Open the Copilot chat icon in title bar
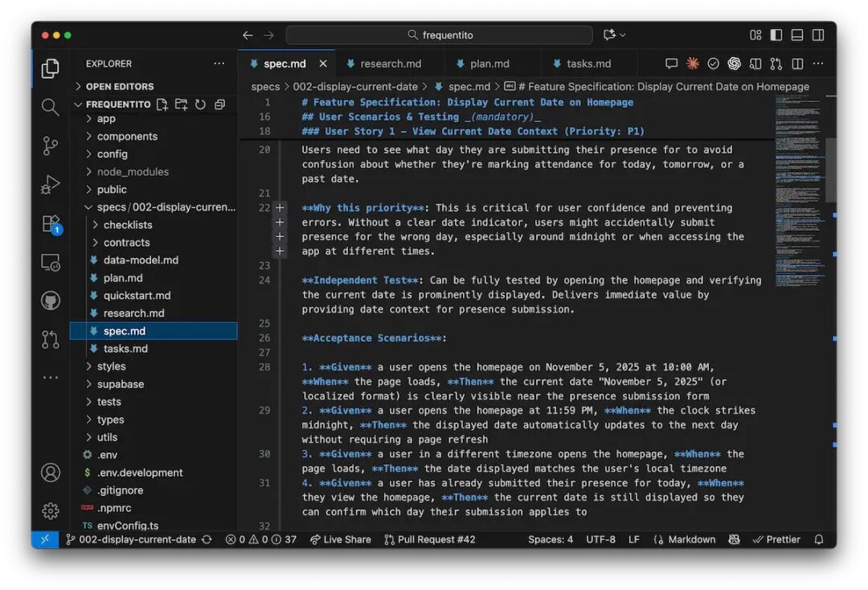Image resolution: width=868 pixels, height=590 pixels. (x=610, y=35)
